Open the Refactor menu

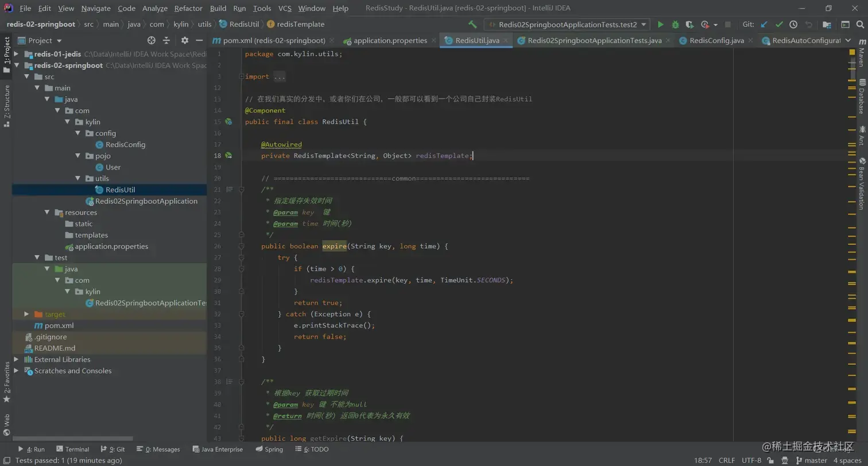(x=188, y=9)
